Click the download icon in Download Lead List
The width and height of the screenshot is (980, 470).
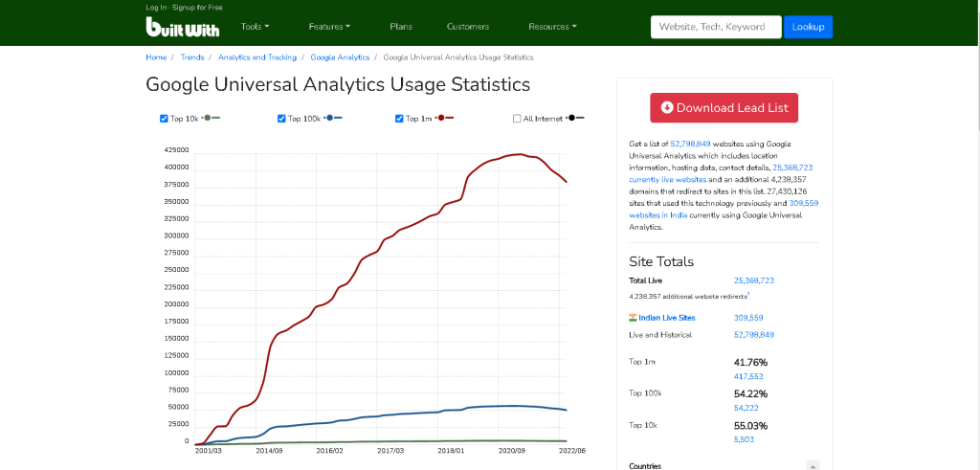point(667,108)
